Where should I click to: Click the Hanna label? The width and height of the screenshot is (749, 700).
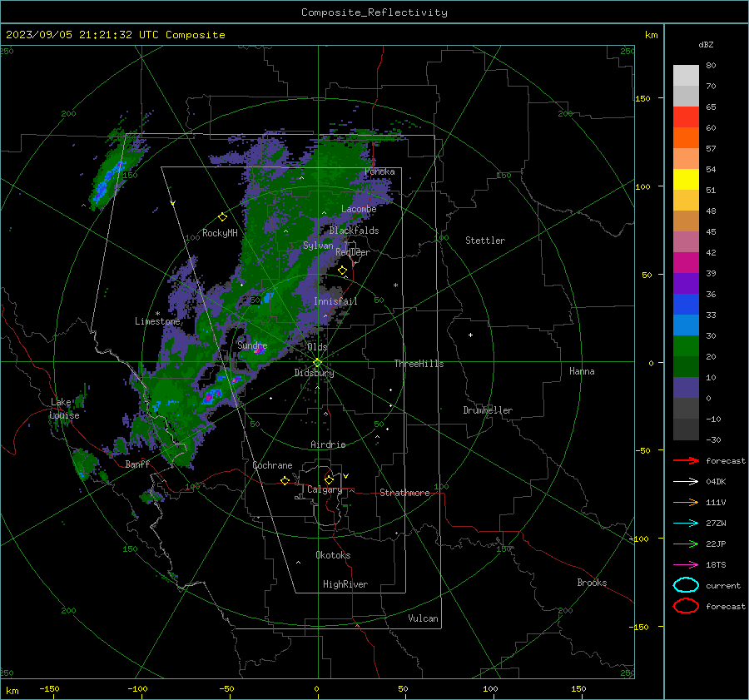(582, 371)
